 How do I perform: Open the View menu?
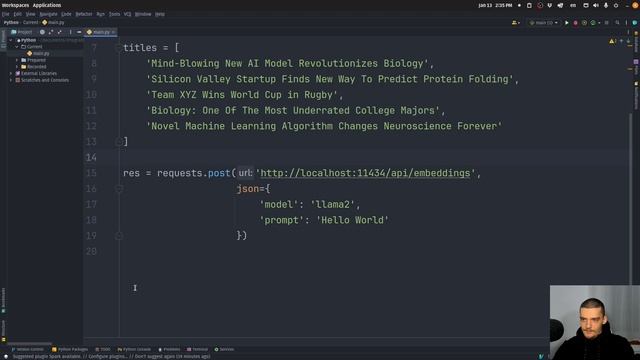pyautogui.click(x=31, y=14)
